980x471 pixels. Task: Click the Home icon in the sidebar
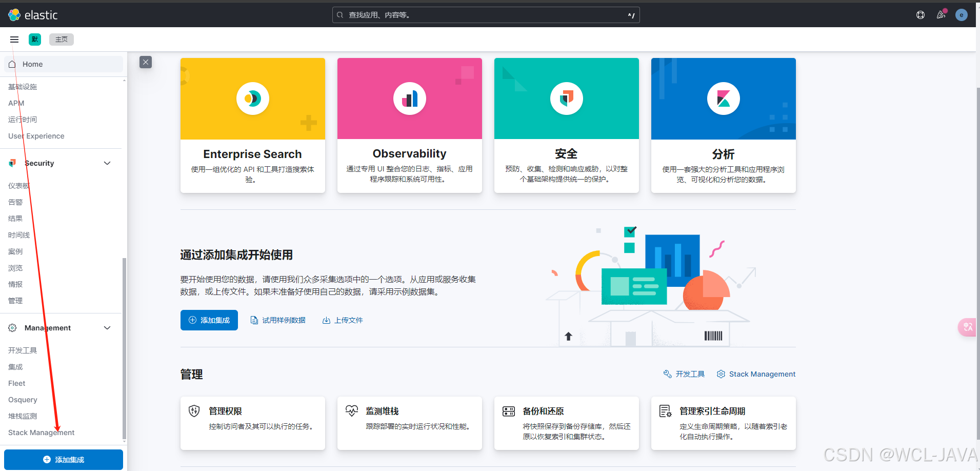tap(12, 64)
